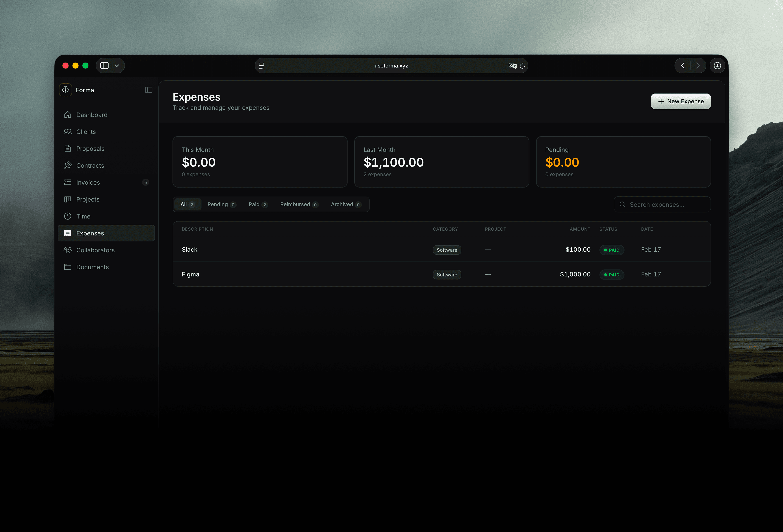The height and width of the screenshot is (532, 783).
Task: Toggle the browser sidebar button
Action: (x=104, y=66)
